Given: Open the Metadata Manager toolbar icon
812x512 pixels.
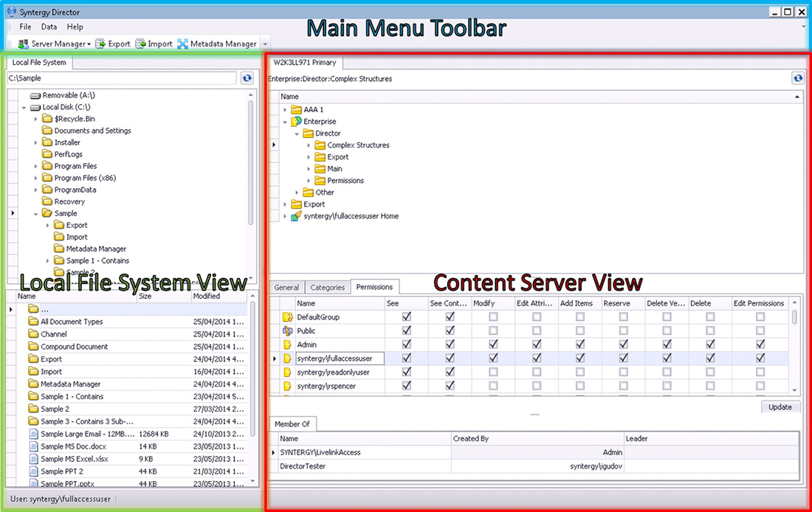Looking at the screenshot, I should coord(182,44).
